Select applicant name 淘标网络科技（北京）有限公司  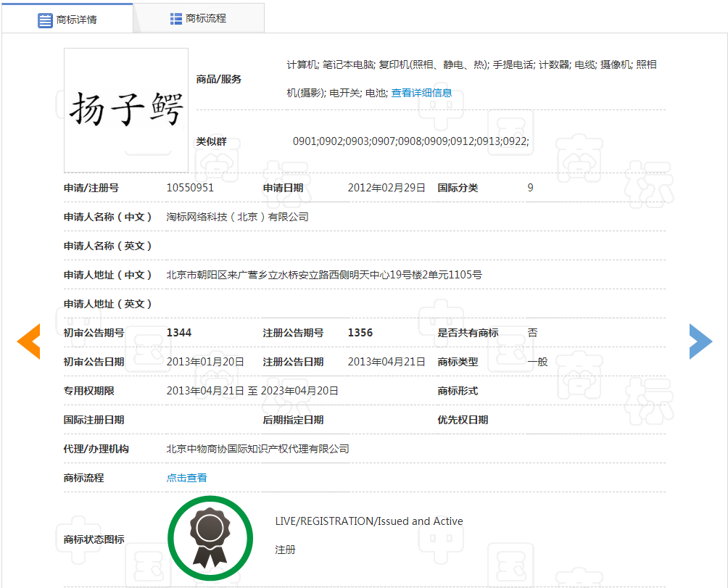coord(237,217)
